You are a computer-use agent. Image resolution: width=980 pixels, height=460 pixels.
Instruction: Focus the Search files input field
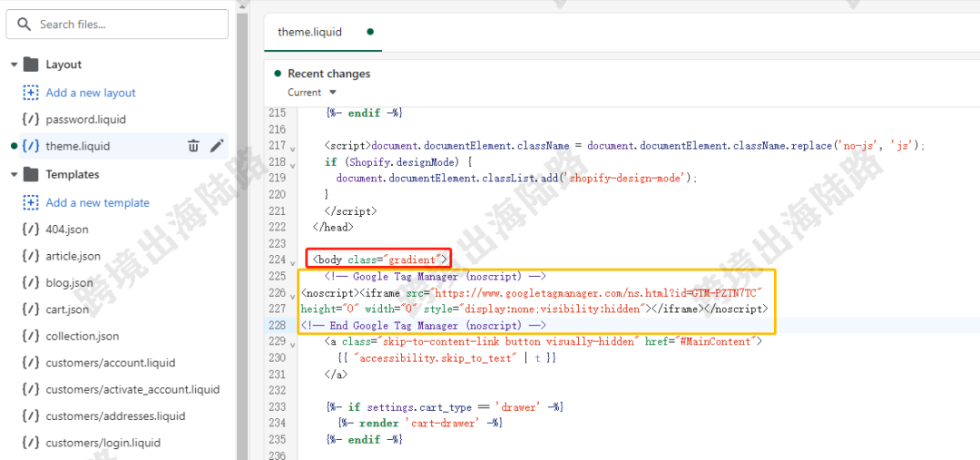(127, 24)
